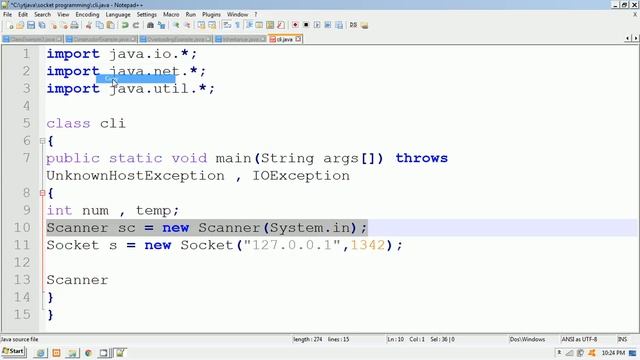
Task: Close document via X on menu bar
Action: pyautogui.click(x=635, y=14)
